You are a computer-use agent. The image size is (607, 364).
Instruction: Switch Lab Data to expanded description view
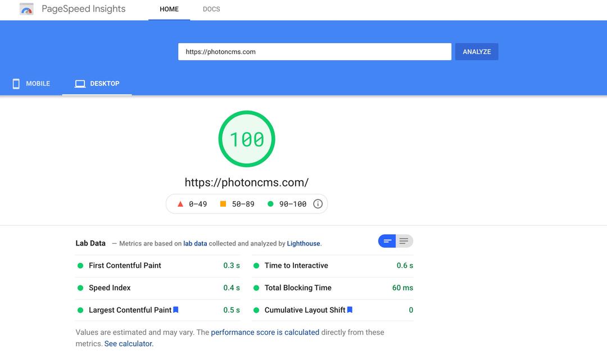(404, 241)
